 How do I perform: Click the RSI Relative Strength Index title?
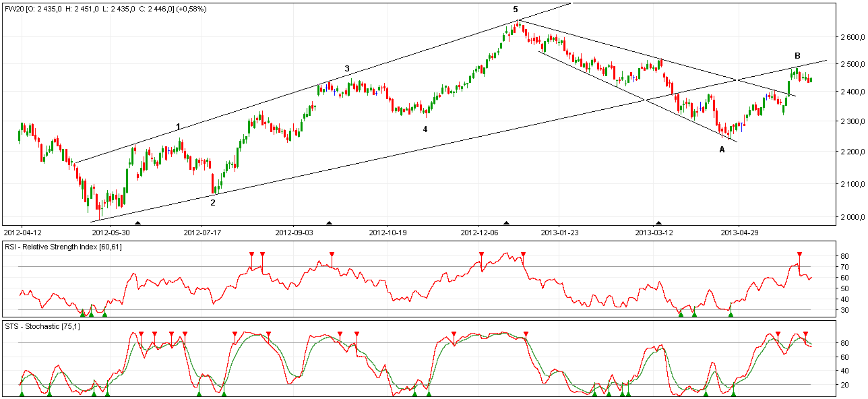pyautogui.click(x=63, y=247)
